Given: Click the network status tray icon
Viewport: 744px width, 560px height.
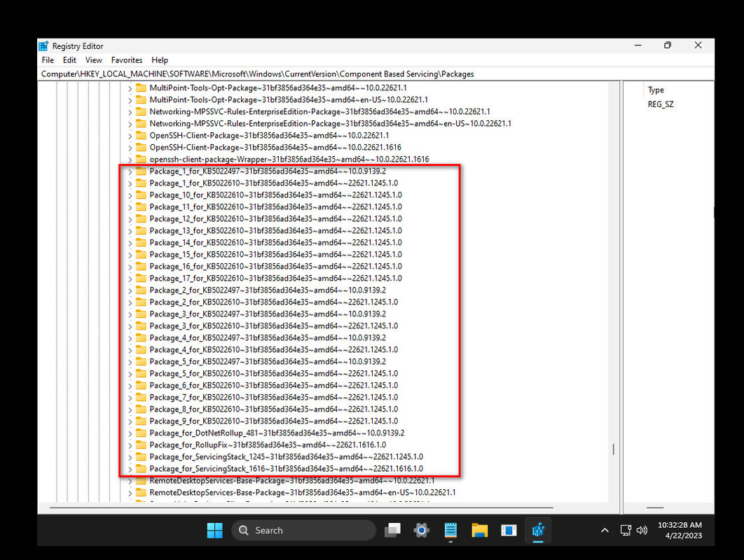Looking at the screenshot, I should pos(626,530).
